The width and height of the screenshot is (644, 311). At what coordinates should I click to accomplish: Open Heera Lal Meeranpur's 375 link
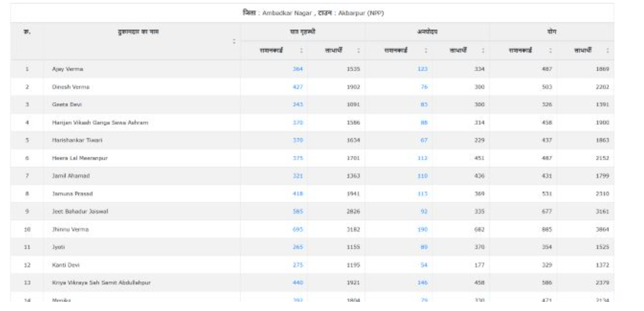297,158
